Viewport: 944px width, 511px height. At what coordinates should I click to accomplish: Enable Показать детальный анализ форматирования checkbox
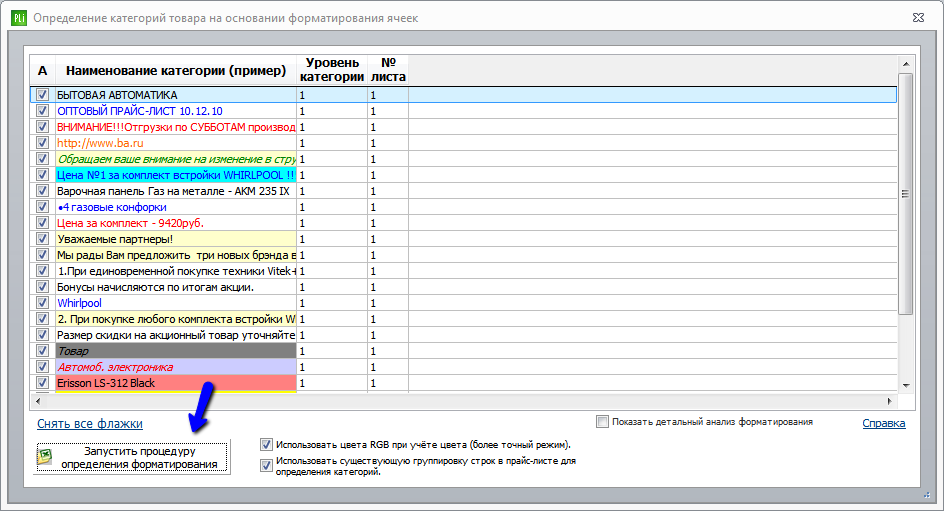602,422
